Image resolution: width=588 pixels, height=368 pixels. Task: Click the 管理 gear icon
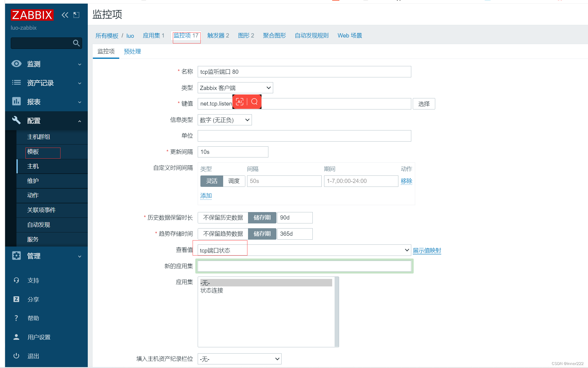coord(16,256)
